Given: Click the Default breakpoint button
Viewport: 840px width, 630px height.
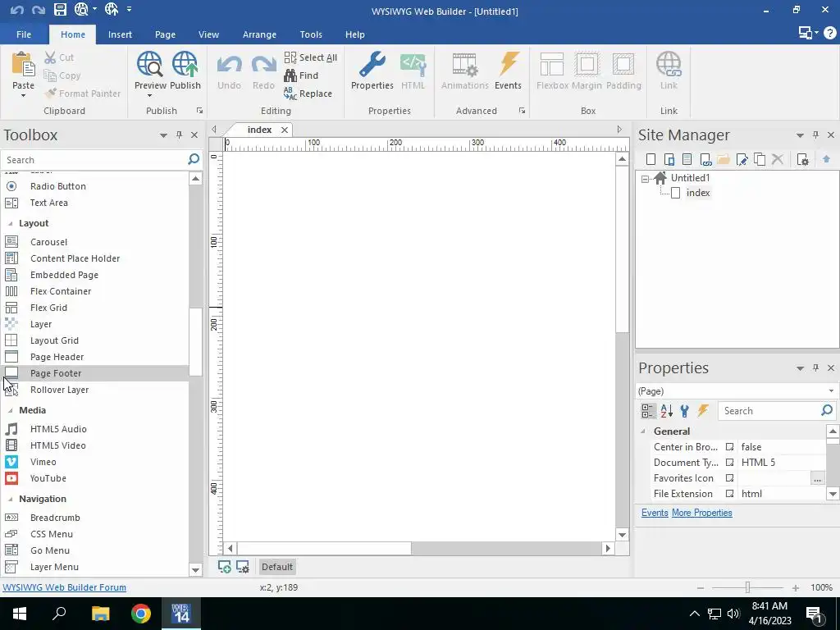Looking at the screenshot, I should (277, 567).
